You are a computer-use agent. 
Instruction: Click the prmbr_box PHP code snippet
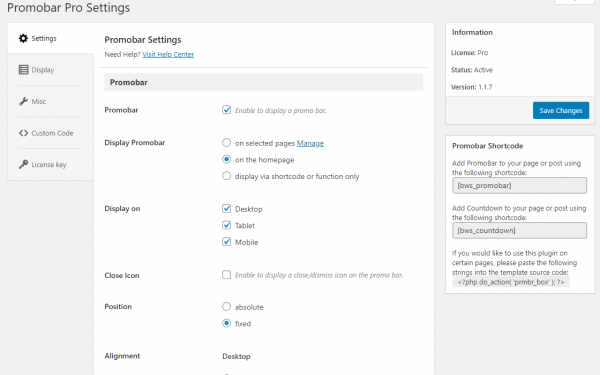click(x=511, y=282)
